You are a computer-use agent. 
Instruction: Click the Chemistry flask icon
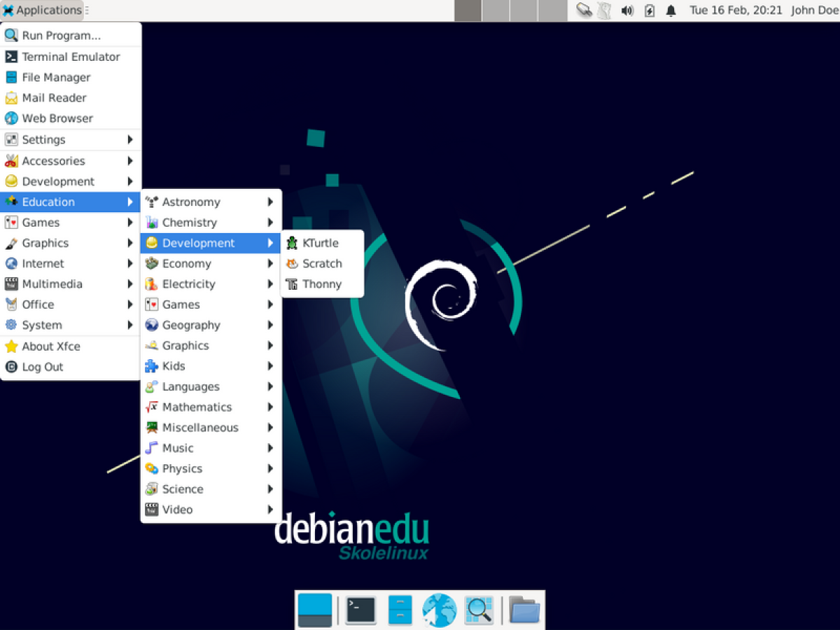point(151,223)
